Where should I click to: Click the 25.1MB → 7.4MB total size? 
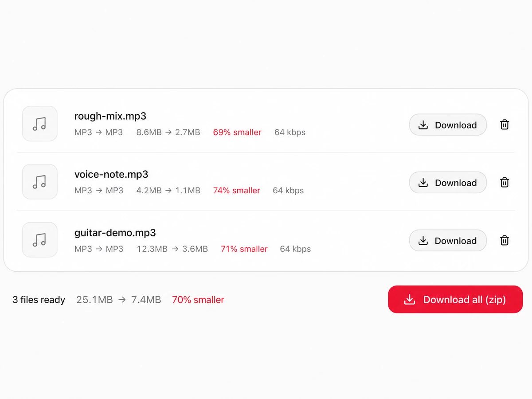click(118, 300)
